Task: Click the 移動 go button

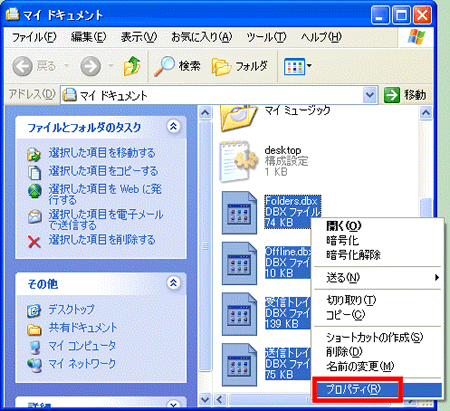Action: (405, 95)
